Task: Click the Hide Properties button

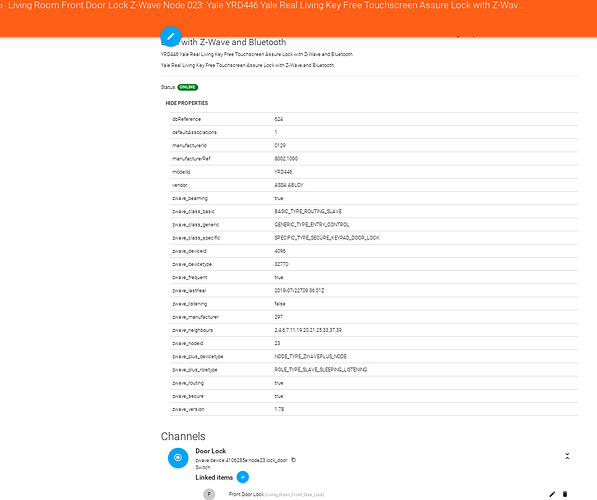Action: (187, 103)
